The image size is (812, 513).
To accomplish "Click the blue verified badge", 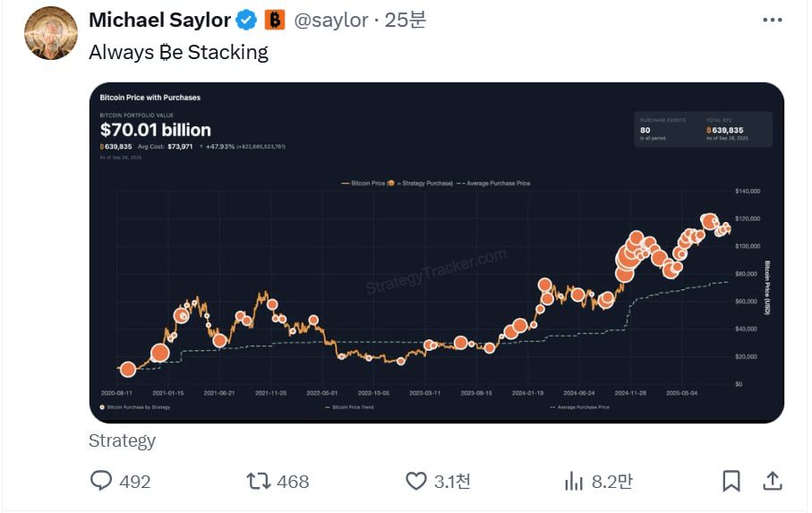I will [246, 21].
